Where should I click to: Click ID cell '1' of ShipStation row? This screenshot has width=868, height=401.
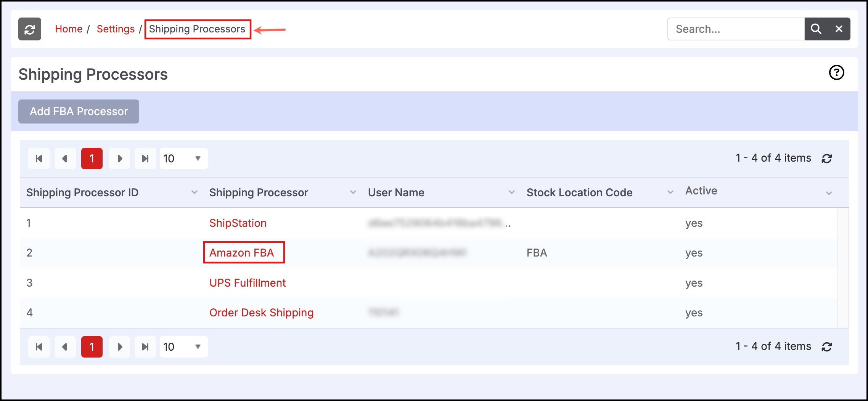[29, 223]
